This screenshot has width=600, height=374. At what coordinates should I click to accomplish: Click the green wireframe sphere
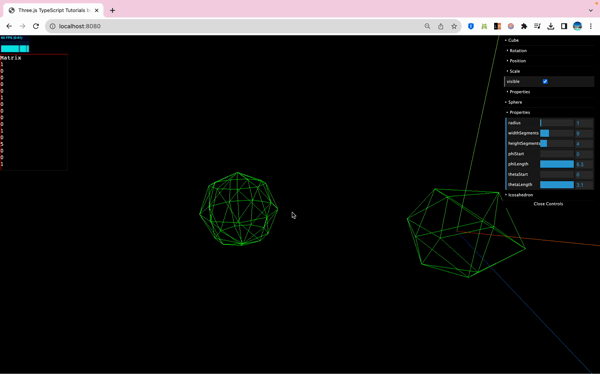tap(239, 209)
